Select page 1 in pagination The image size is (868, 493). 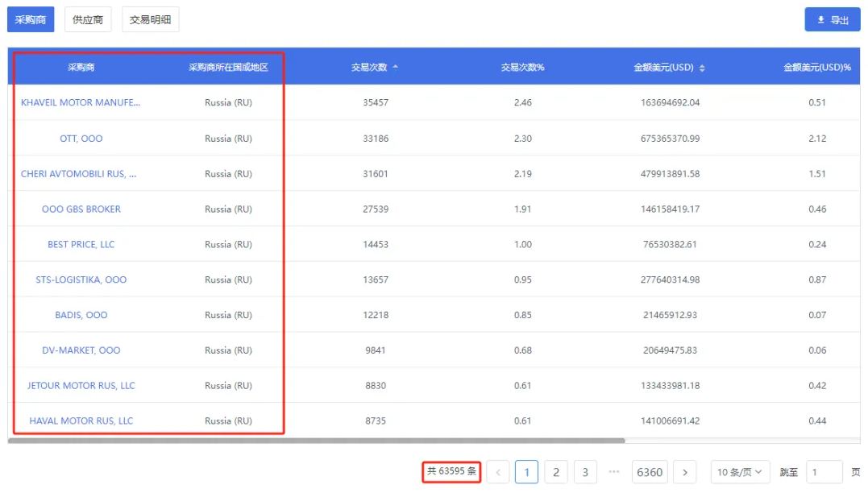pyautogui.click(x=526, y=472)
